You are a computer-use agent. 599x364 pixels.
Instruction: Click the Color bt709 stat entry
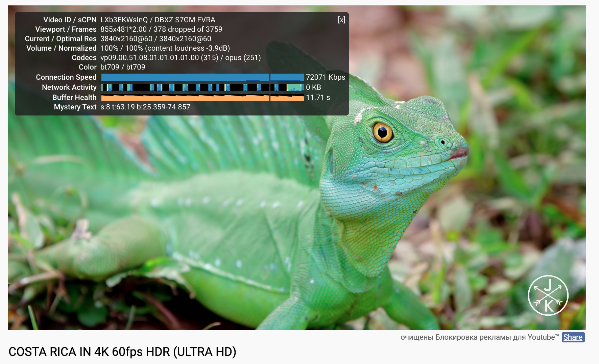(x=122, y=67)
